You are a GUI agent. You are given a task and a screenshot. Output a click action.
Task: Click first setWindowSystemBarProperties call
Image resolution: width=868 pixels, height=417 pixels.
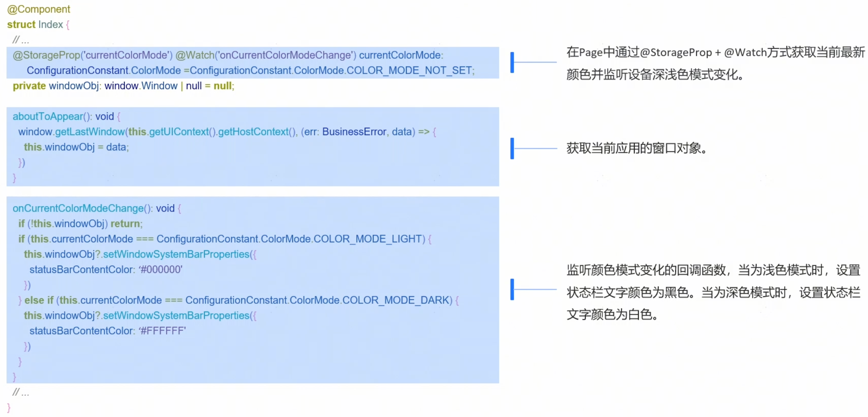coord(176,254)
